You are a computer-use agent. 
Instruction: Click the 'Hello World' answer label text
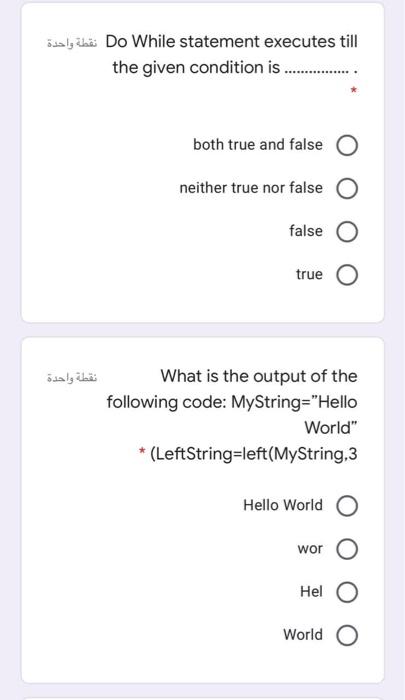click(283, 505)
